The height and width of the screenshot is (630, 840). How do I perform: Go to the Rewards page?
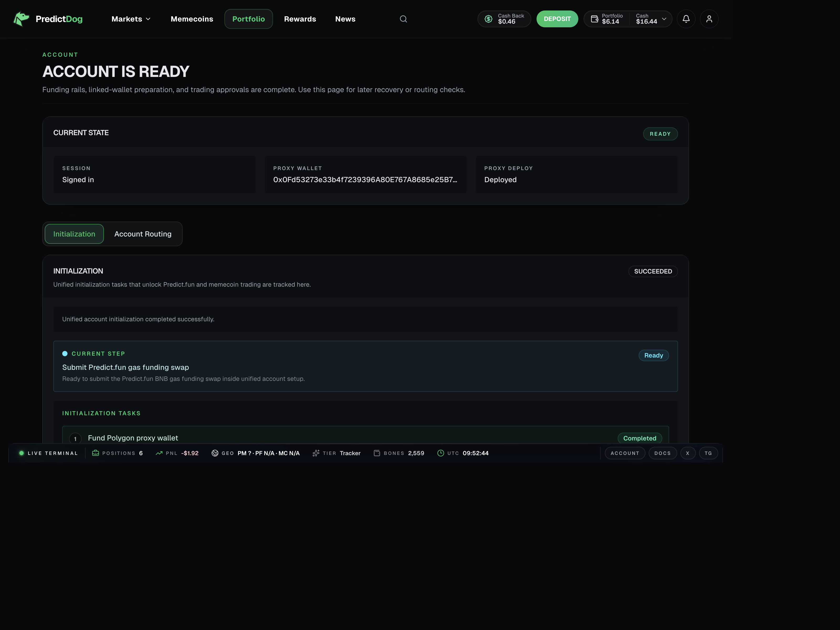point(300,19)
